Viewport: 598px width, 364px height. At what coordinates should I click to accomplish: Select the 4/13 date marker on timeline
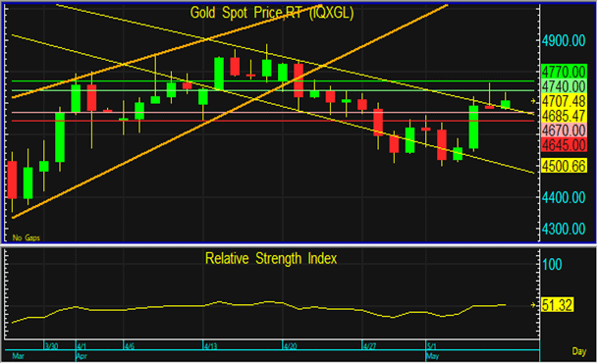point(210,346)
